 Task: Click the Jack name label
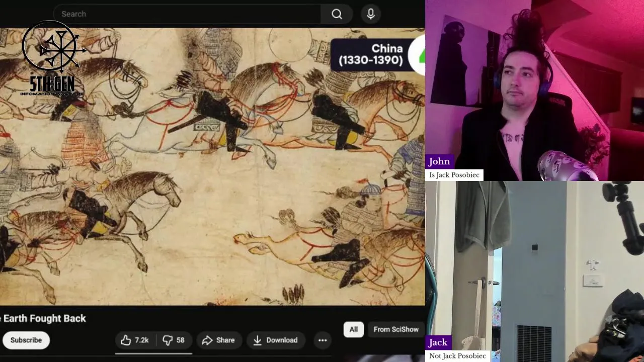pos(438,342)
